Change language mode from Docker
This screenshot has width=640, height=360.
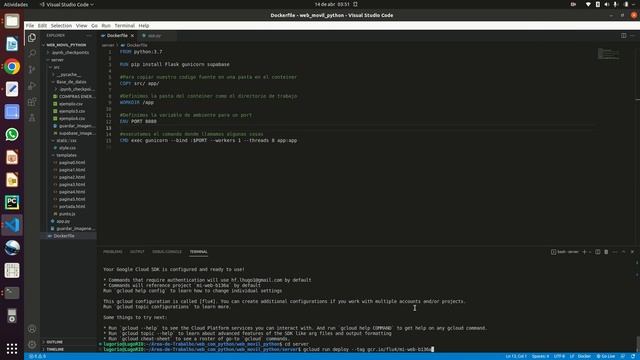584,356
